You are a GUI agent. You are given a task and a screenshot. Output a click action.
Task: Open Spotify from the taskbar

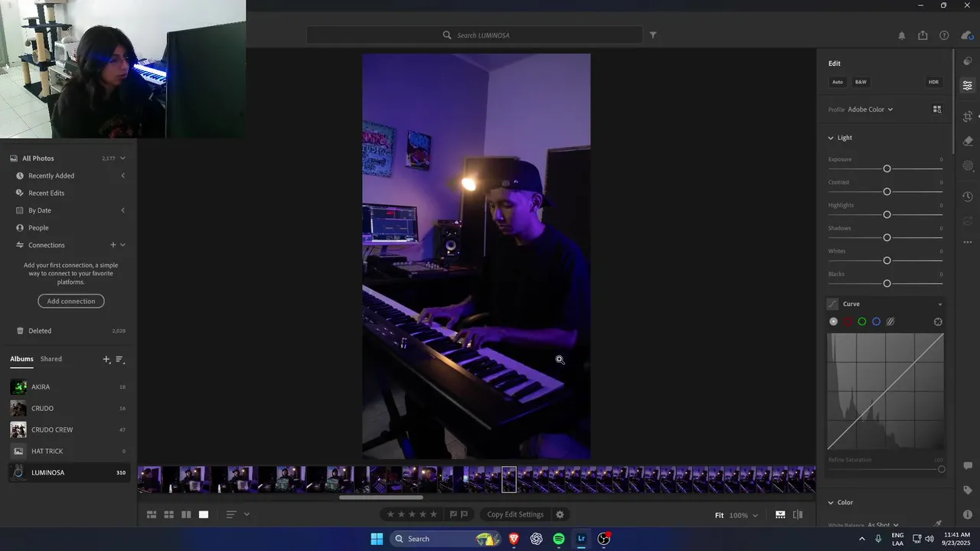tap(559, 539)
